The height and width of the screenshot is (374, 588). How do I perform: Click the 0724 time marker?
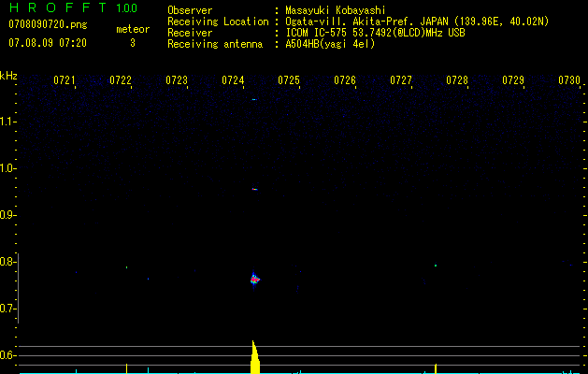pos(233,79)
